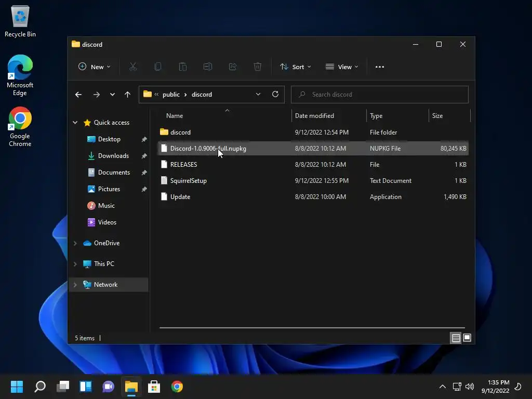Select Desktop in Quick access
Viewport: 532px width, 399px height.
point(109,139)
